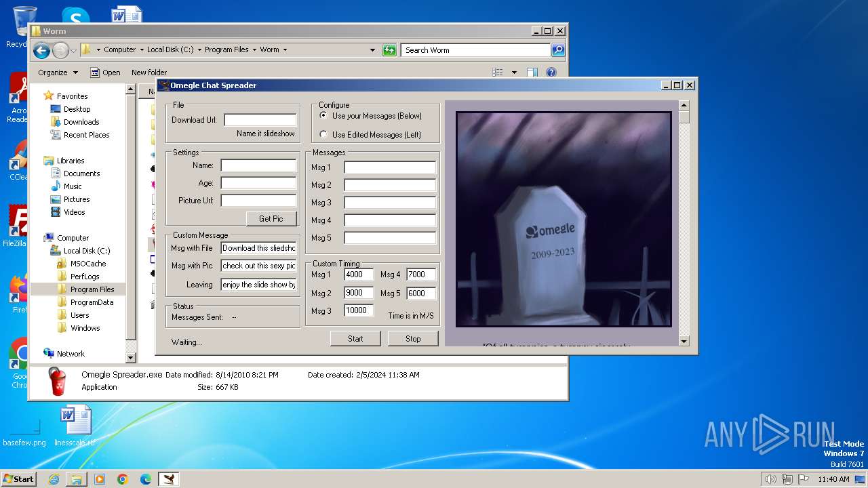868x488 pixels.
Task: Click the taskbar clock showing 11:40 AM
Action: click(x=833, y=479)
